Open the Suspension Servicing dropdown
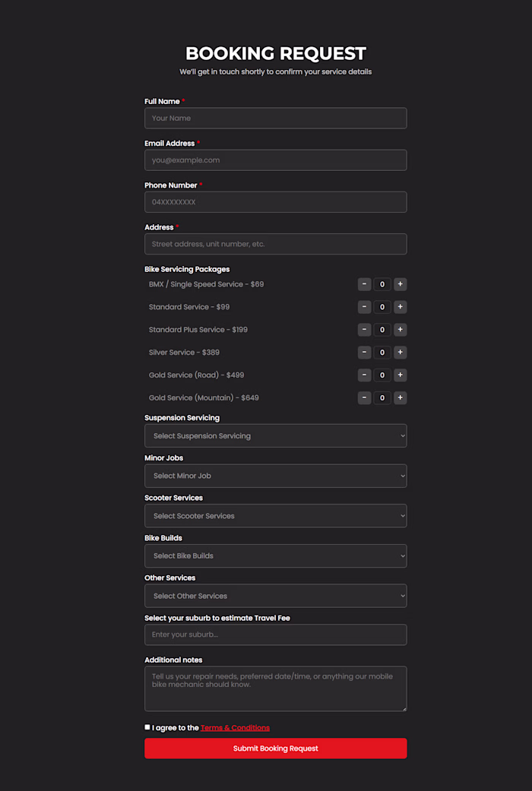The width and height of the screenshot is (532, 791). point(275,435)
